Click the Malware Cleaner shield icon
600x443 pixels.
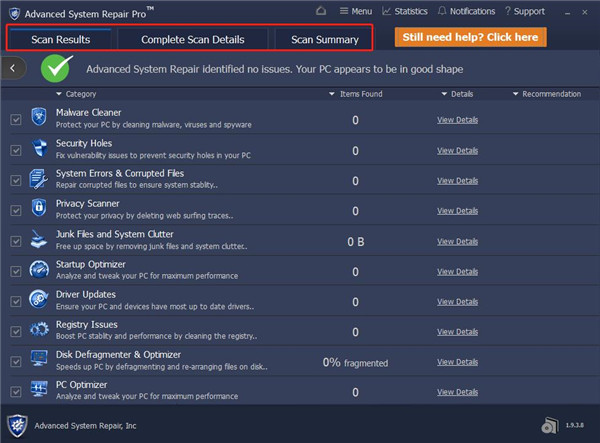tap(38, 119)
